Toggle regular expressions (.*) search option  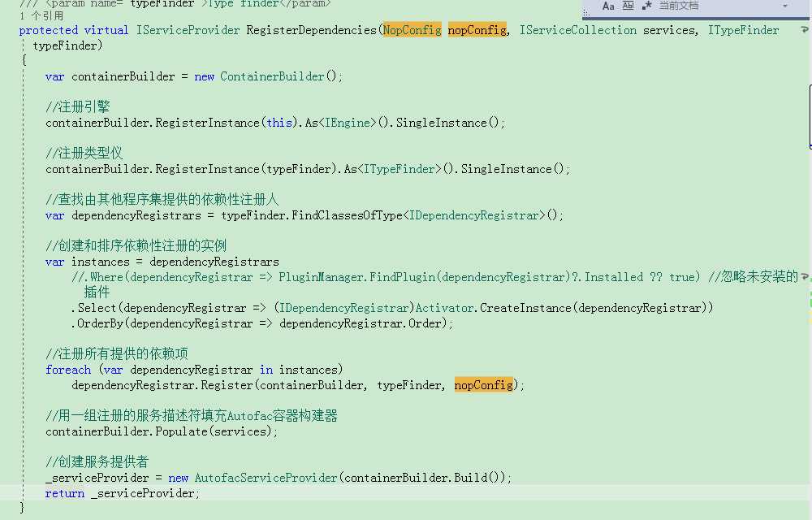pos(646,6)
